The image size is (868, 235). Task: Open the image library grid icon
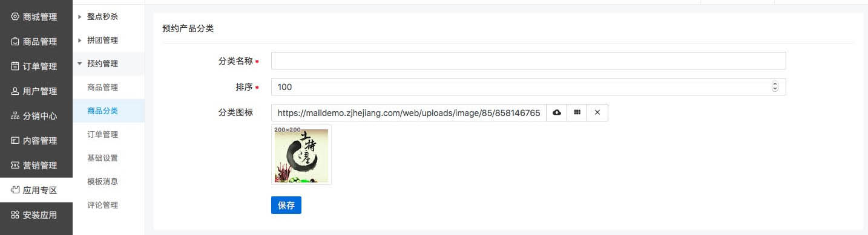[577, 113]
